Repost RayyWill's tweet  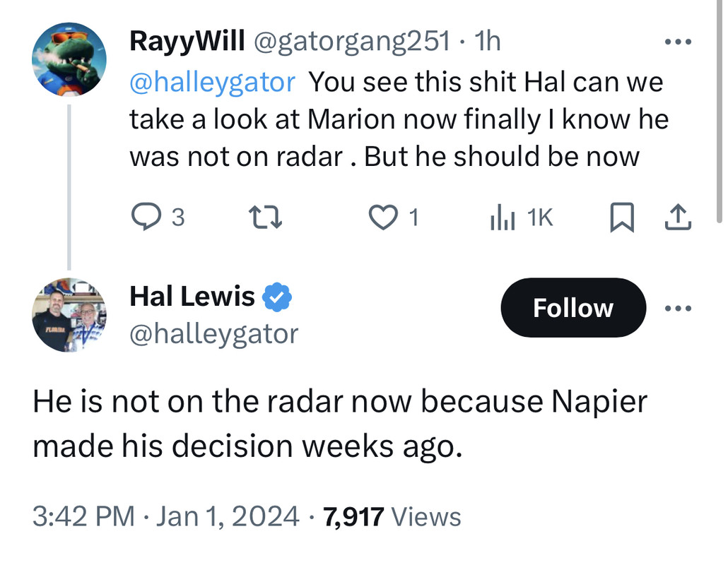269,218
